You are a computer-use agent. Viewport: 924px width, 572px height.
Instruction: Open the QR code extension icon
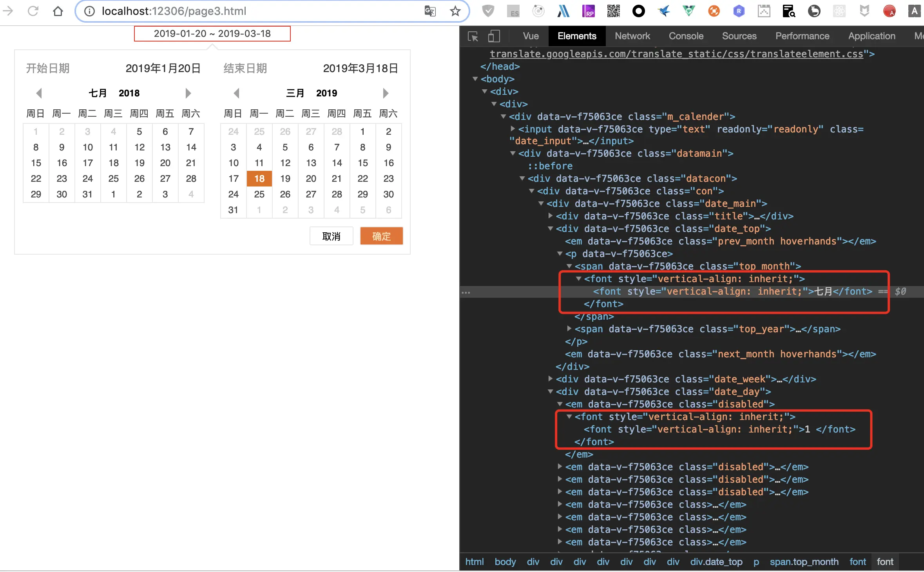613,11
